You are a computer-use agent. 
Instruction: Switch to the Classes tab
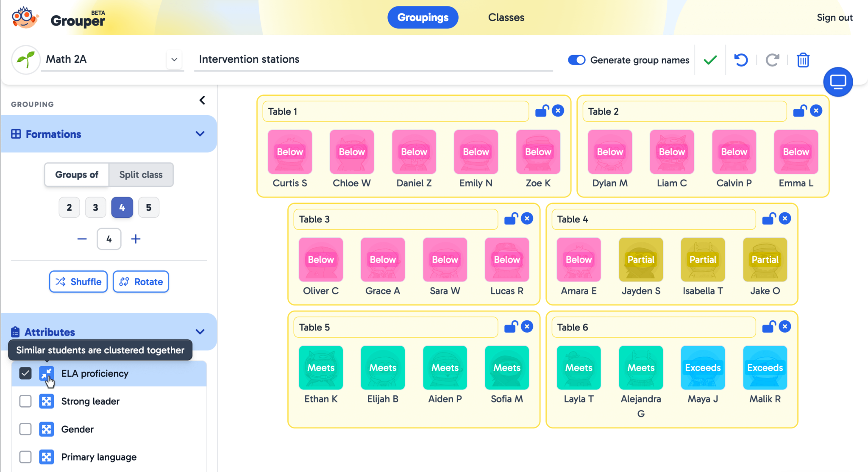[506, 17]
